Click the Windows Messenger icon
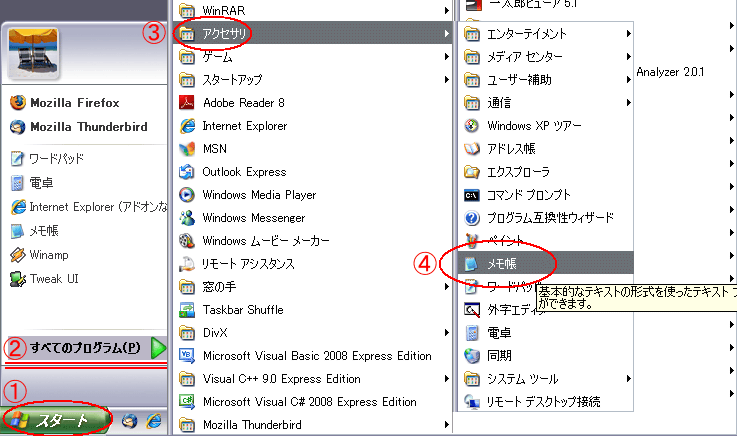 (186, 218)
